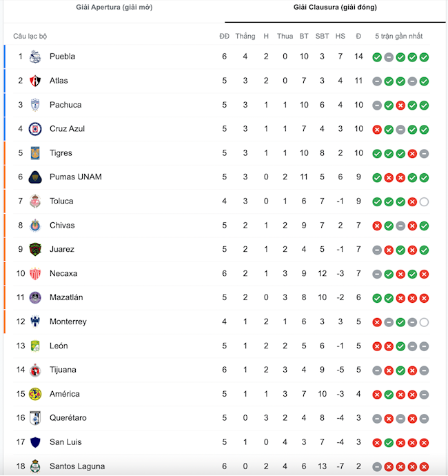Click the Atlas team logo
448x476 pixels.
point(35,81)
